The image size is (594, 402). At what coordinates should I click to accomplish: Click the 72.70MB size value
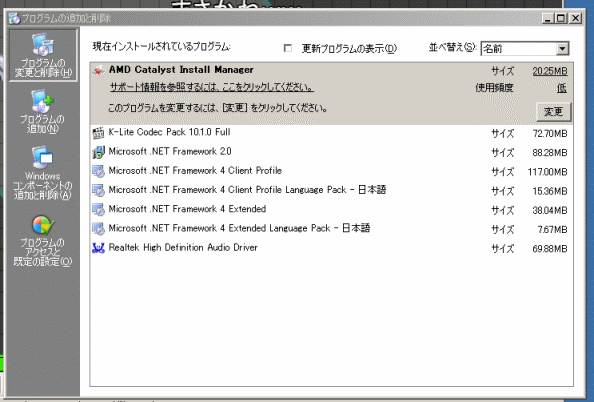550,133
